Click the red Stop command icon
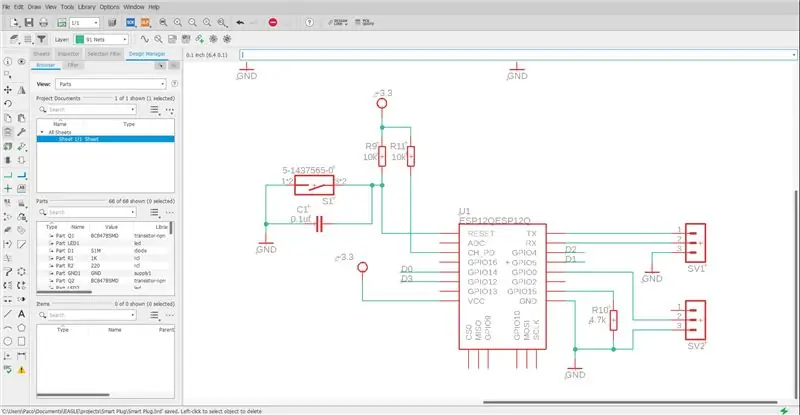 pyautogui.click(x=273, y=22)
